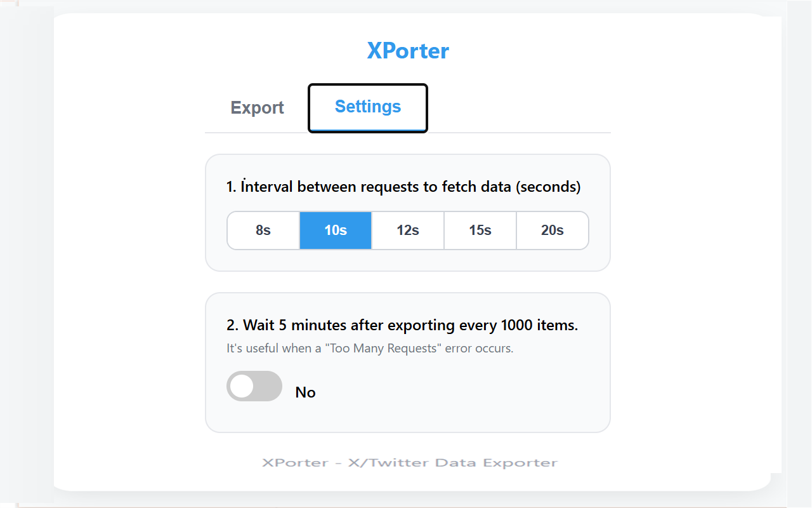
Task: Select the 20s interval button
Action: pyautogui.click(x=552, y=230)
